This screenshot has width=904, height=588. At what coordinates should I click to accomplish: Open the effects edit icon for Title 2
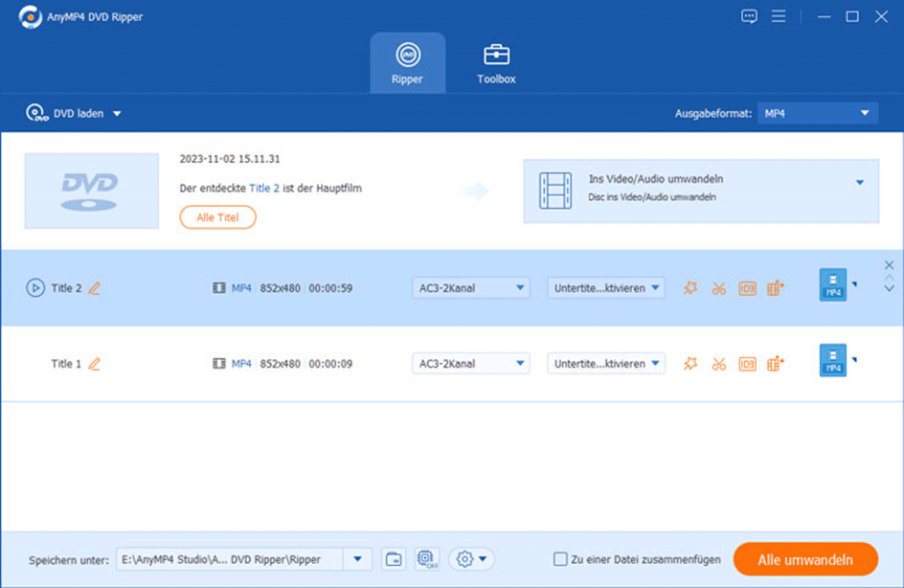[690, 287]
